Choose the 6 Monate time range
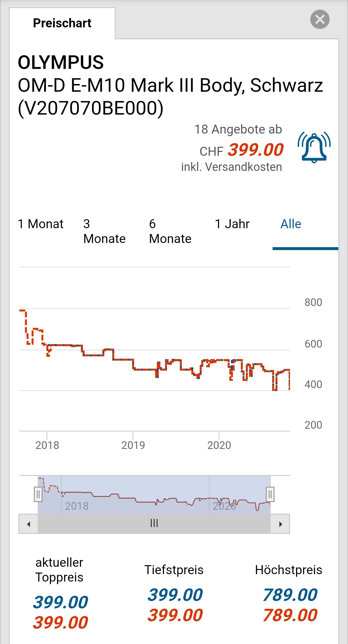348x644 pixels. click(x=170, y=231)
